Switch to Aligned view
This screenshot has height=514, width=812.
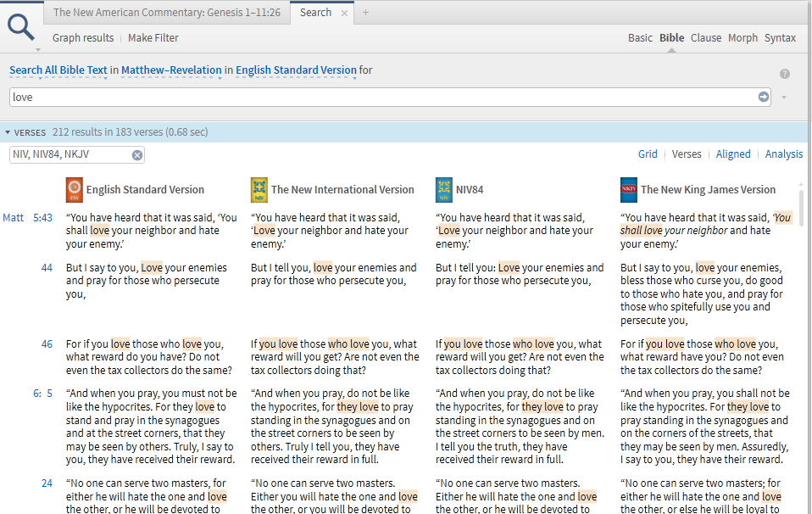tap(733, 154)
